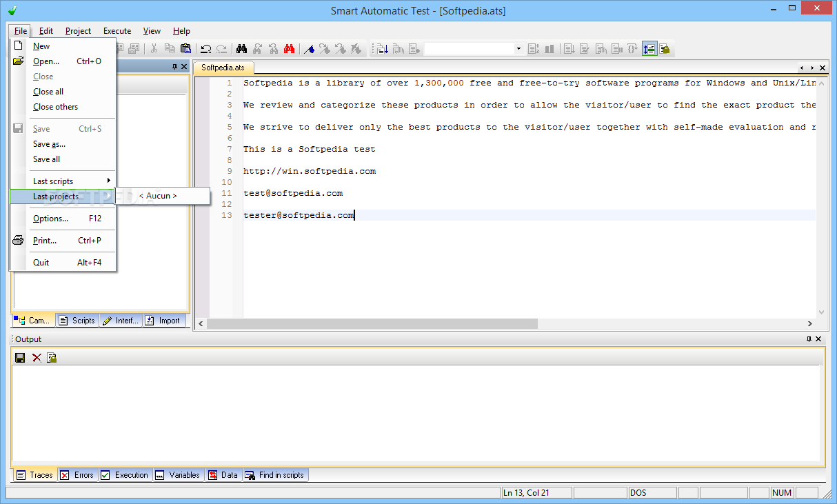The width and height of the screenshot is (837, 504).
Task: Click the line "http://win.softpedia.com" in editor
Action: [310, 171]
